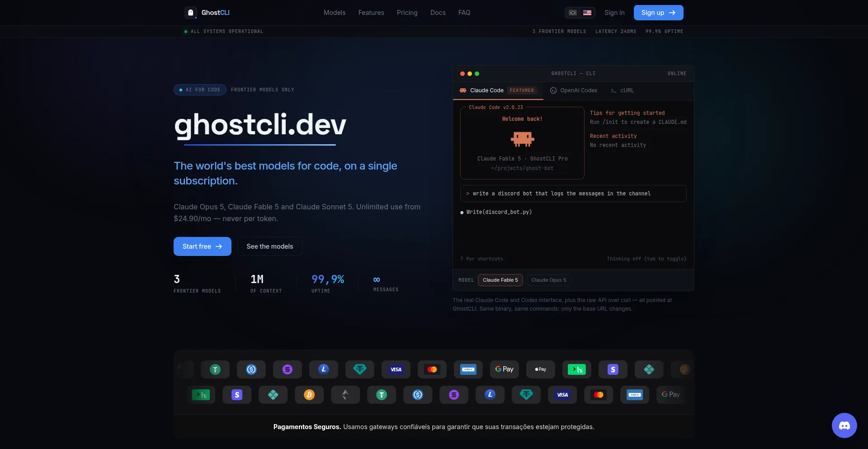This screenshot has height=449, width=868.
Task: Click the USDC icon in top row
Action: coord(251,369)
